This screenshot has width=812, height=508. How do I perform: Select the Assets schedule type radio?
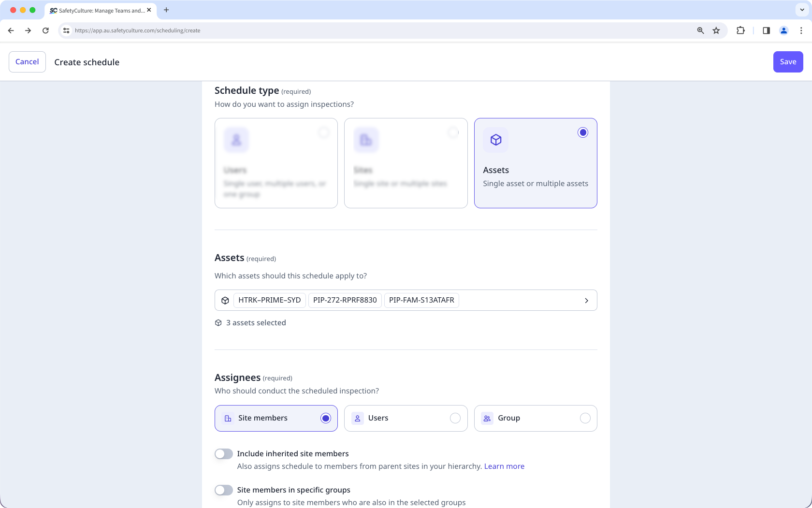[x=583, y=132]
